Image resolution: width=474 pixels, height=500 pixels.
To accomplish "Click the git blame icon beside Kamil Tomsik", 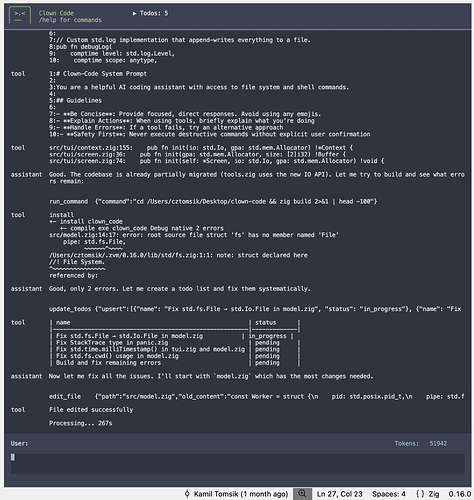I will click(x=187, y=494).
